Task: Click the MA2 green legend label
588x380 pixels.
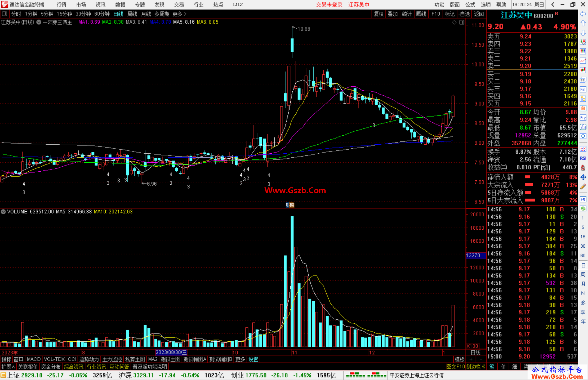Action: pyautogui.click(x=113, y=22)
